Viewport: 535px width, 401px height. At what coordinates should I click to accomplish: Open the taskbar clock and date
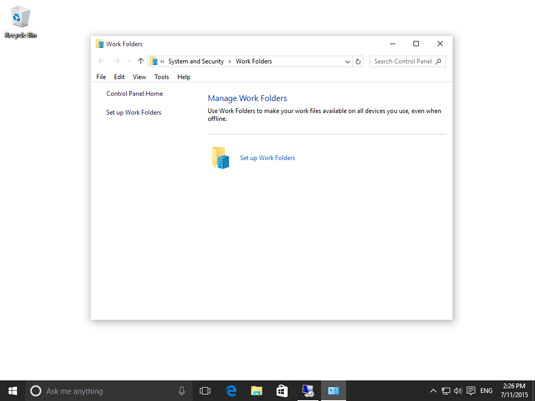pos(514,391)
